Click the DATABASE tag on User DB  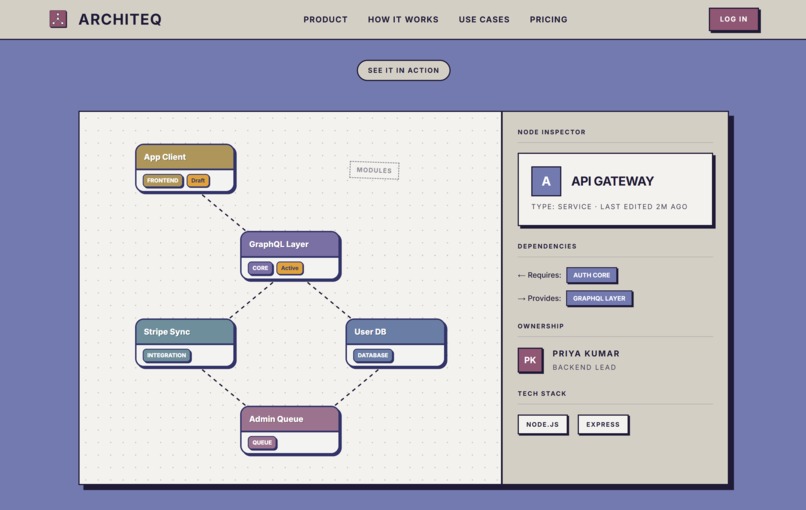[x=373, y=355]
